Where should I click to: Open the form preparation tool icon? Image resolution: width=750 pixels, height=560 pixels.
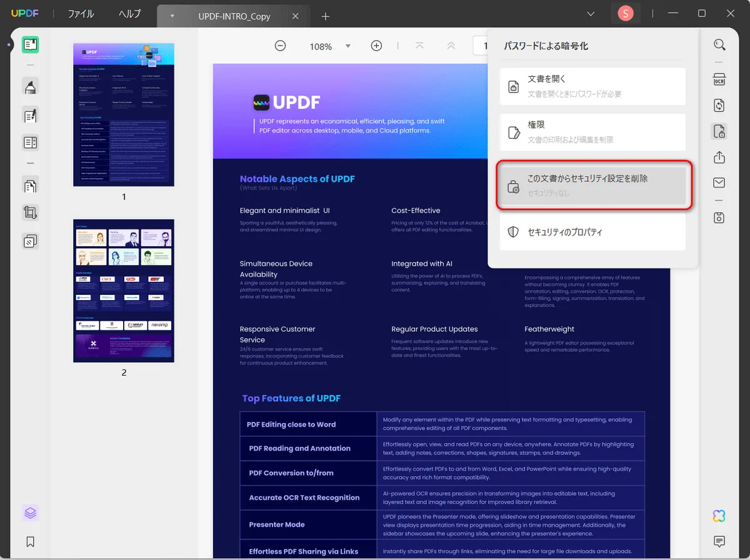pos(31,142)
